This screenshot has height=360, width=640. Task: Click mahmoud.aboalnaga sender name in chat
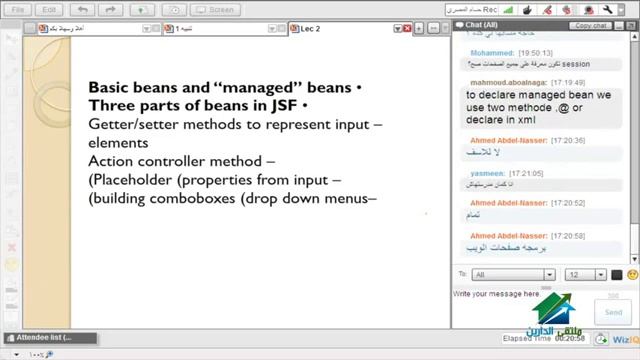coord(508,82)
